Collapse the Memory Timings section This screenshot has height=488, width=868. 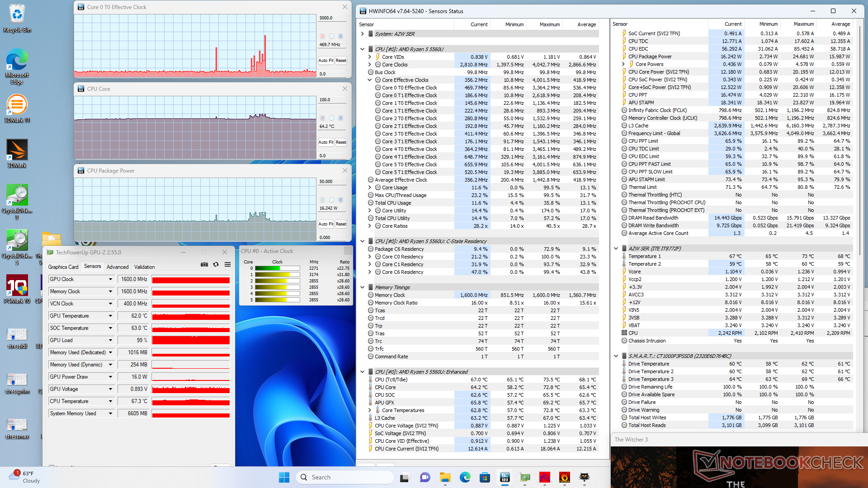[x=362, y=287]
